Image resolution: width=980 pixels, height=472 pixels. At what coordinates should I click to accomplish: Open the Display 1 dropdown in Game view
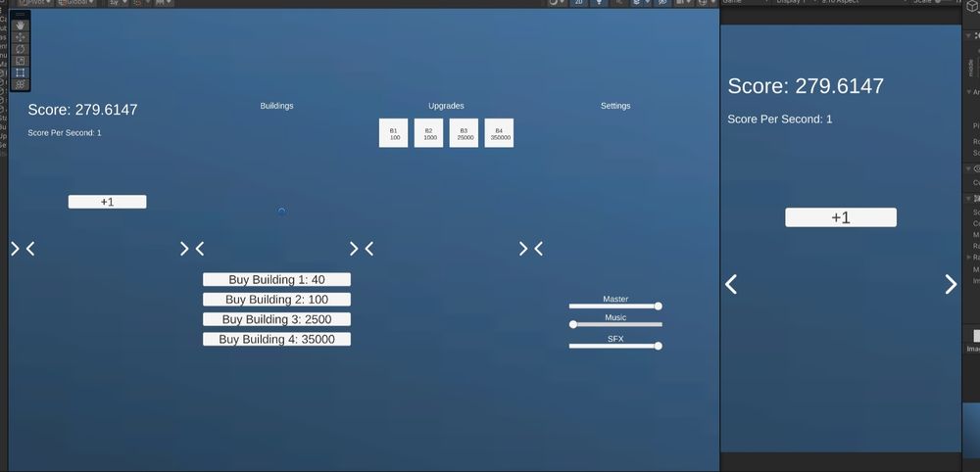794,3
